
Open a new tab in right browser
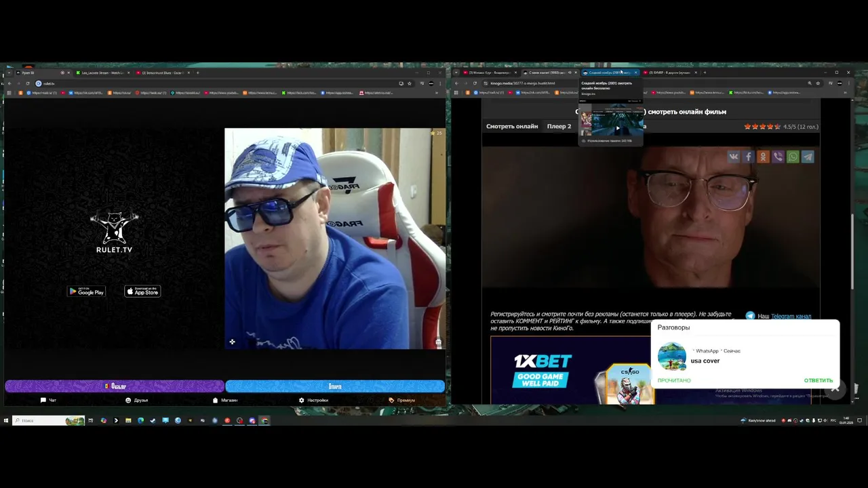coord(705,73)
